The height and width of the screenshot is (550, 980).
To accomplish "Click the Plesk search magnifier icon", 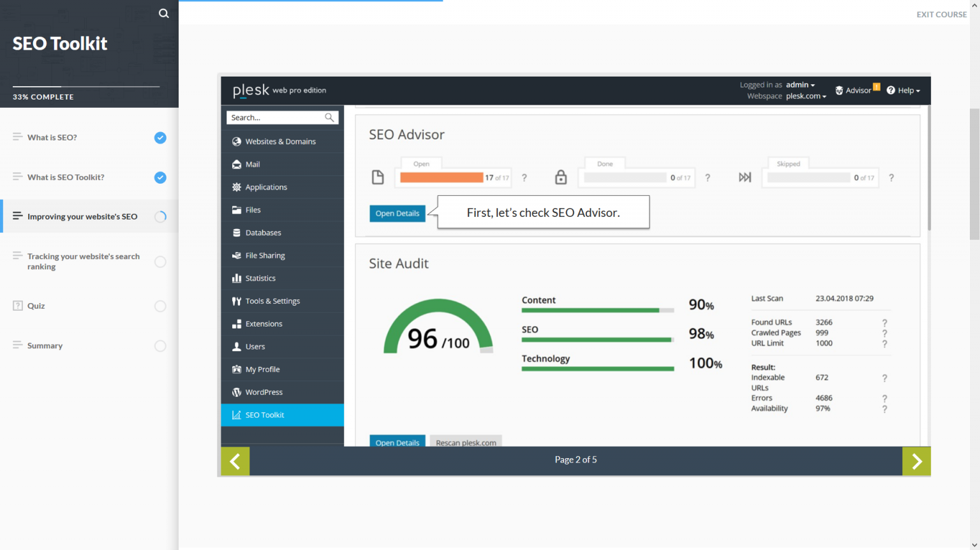I will point(329,117).
